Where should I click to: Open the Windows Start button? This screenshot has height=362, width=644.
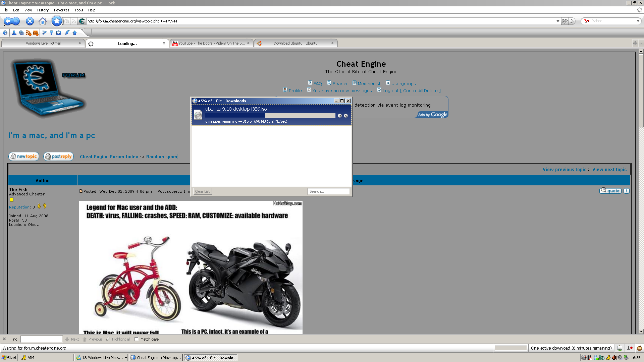click(x=9, y=358)
